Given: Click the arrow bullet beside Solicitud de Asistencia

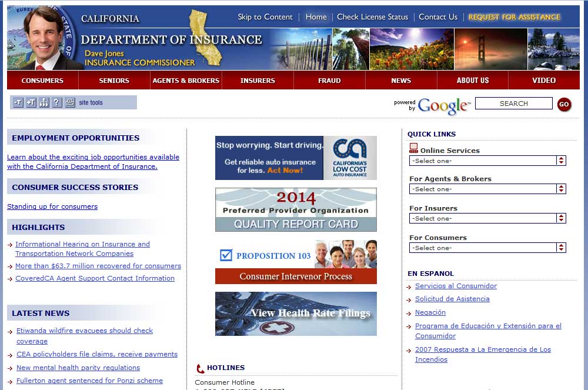Looking at the screenshot, I should click(x=409, y=300).
